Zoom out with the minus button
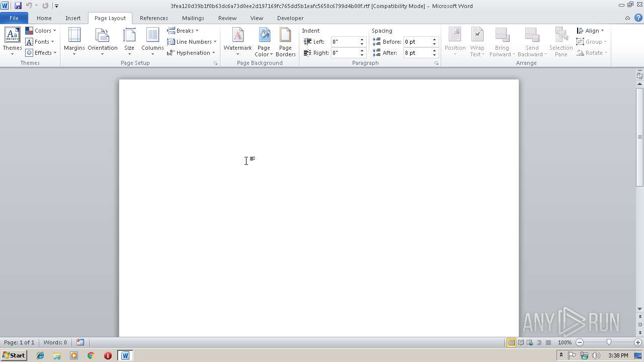Viewport: 644px width, 362px height. (x=580, y=342)
